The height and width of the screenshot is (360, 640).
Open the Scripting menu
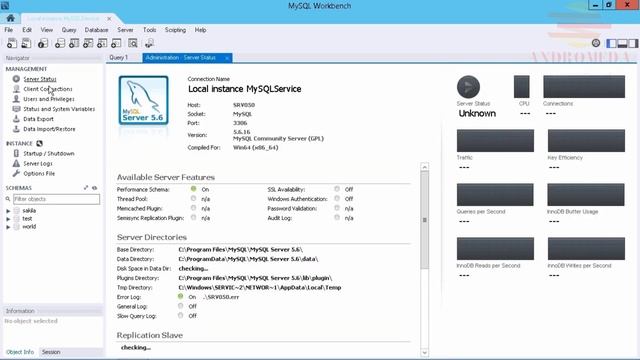[x=175, y=30]
